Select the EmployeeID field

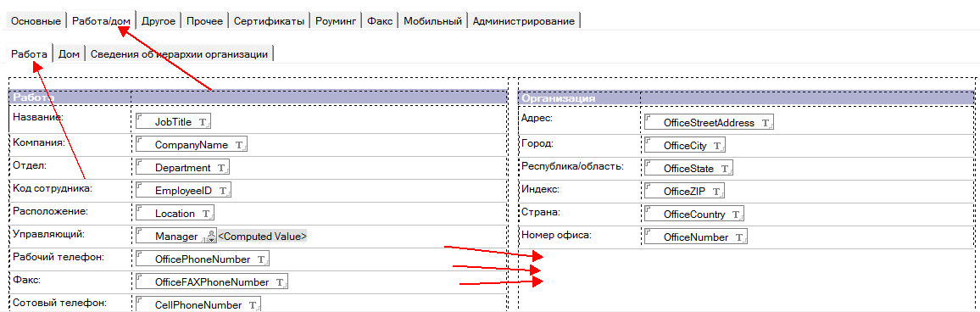184,190
